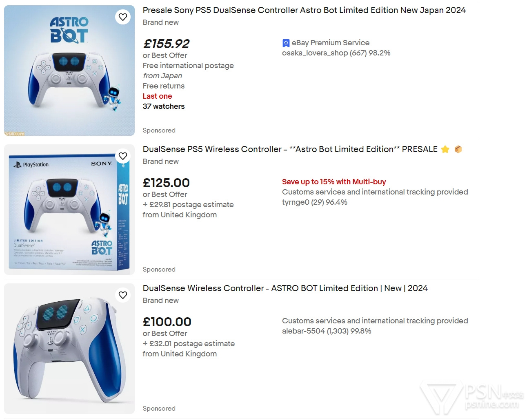
Task: Click the £100.00 price
Action: point(167,322)
